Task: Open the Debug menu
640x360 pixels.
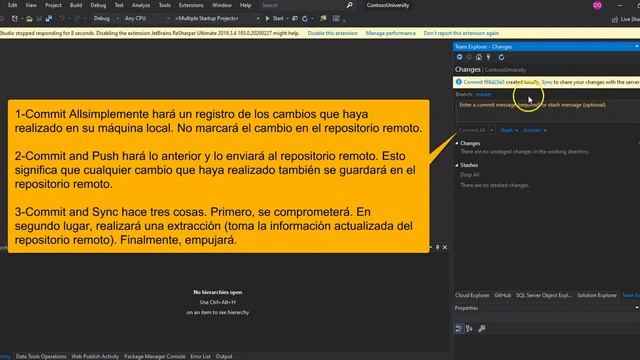Action: [98, 5]
